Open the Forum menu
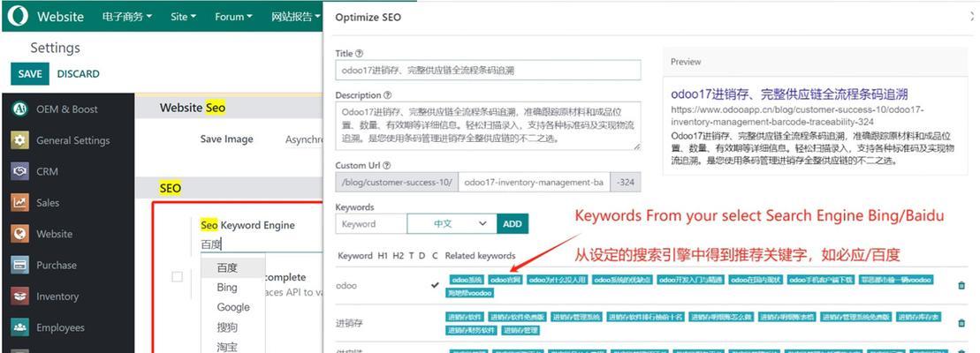The height and width of the screenshot is (353, 980). 234,17
